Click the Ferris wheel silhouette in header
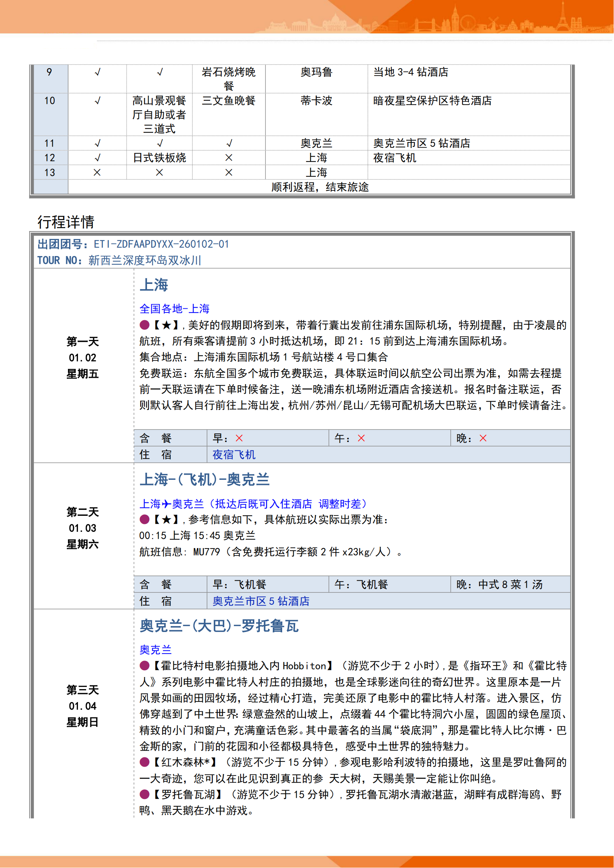Screen dimensions: 614x868 click(467, 23)
